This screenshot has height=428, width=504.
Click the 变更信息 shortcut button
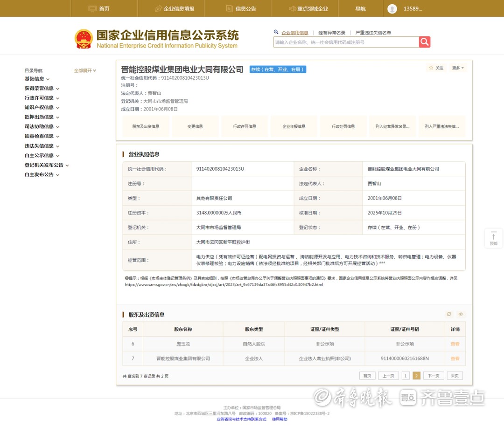point(195,126)
